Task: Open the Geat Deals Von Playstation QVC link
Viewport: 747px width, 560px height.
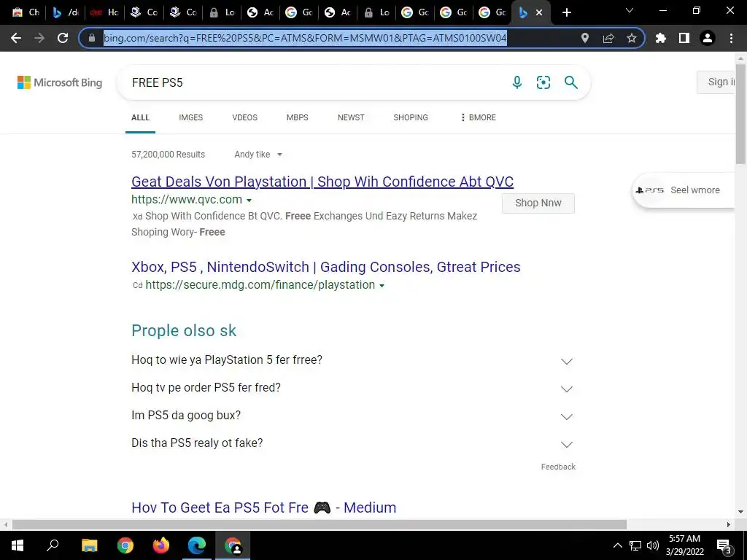Action: 322,182
